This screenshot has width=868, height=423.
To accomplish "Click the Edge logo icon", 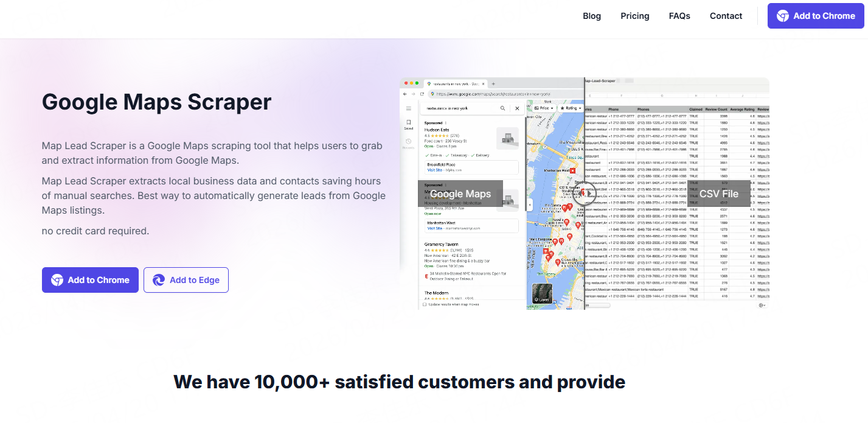I will 159,280.
